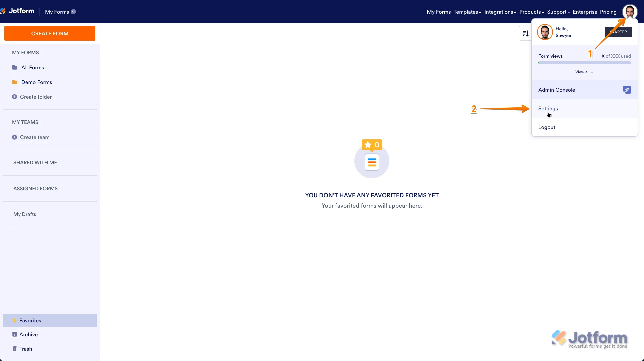This screenshot has width=644, height=361.
Task: Click the Create team plus icon
Action: point(14,137)
